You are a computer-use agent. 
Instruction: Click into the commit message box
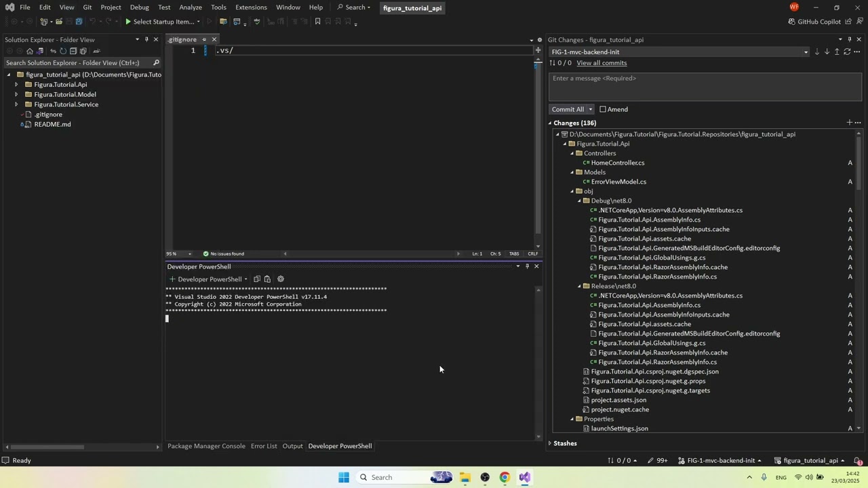click(x=705, y=87)
